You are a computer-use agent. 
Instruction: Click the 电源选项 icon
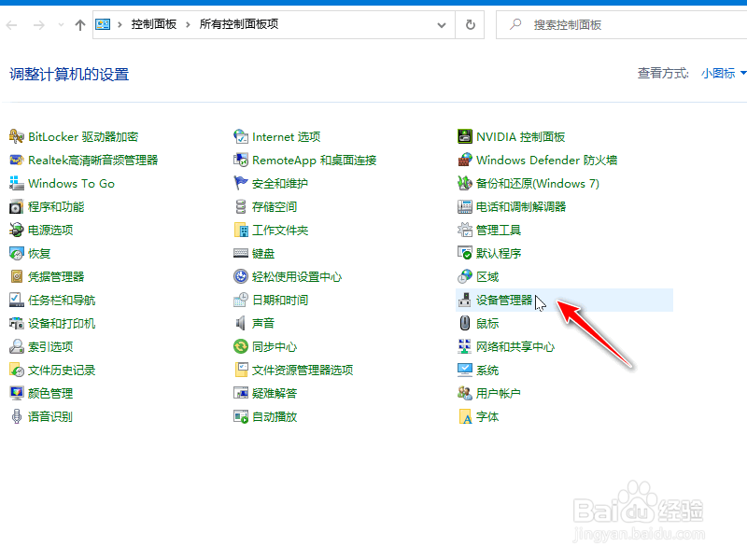(16, 230)
